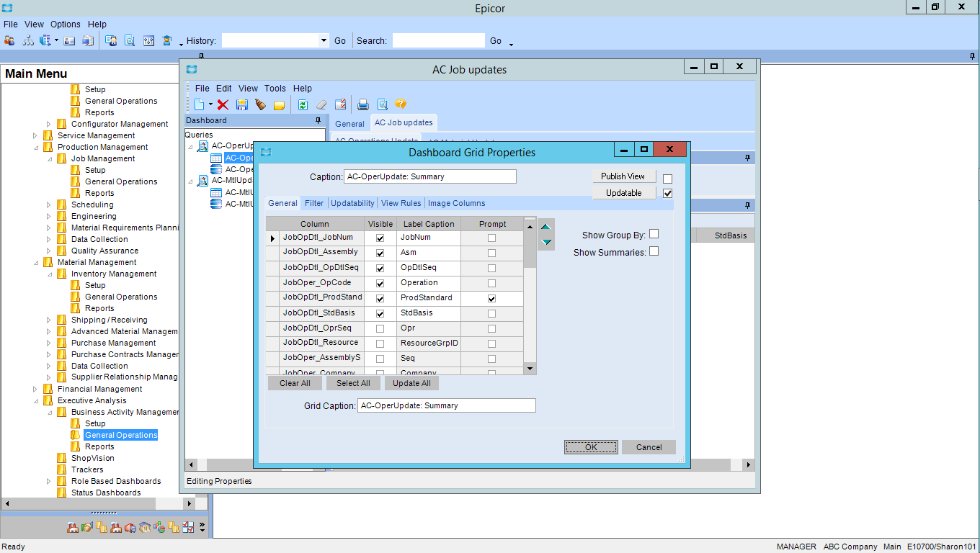Click the move column down arrow
Viewport: 980px width, 553px height.
[546, 242]
